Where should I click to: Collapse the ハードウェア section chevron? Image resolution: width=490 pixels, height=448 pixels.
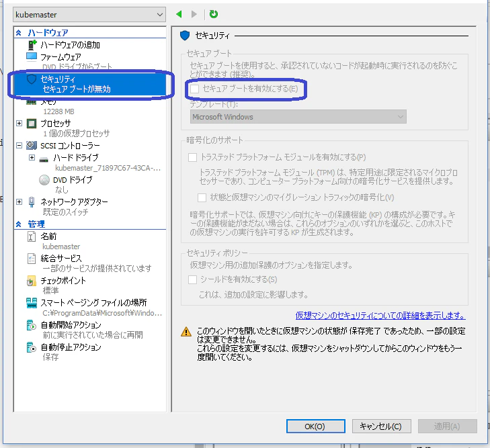(19, 33)
